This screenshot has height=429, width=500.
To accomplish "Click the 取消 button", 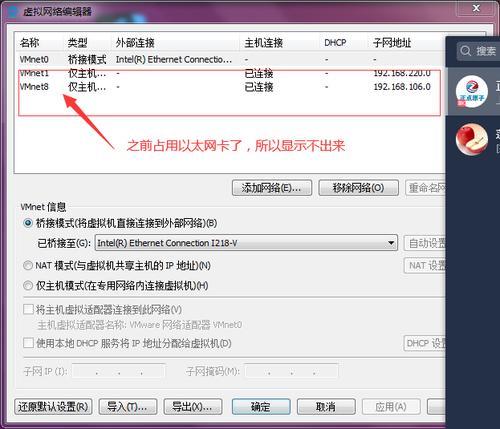I will pos(326,407).
